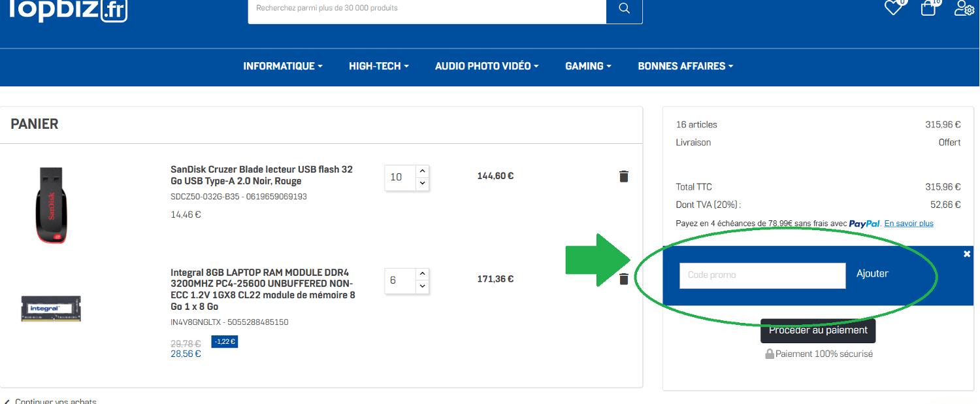Expand the INFORMATIQUE menu
This screenshot has height=404, width=980.
click(283, 66)
